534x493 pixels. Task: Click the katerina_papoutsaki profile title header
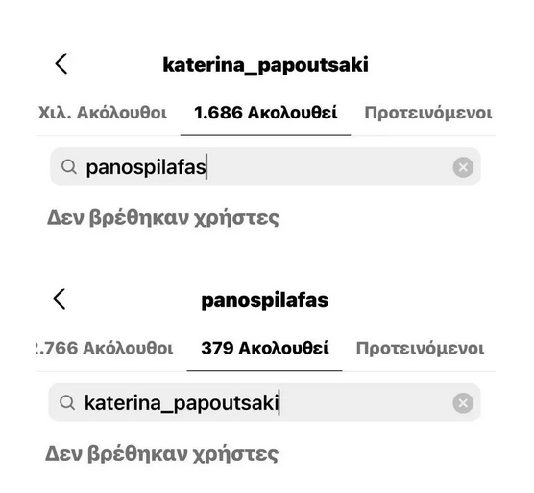[266, 65]
